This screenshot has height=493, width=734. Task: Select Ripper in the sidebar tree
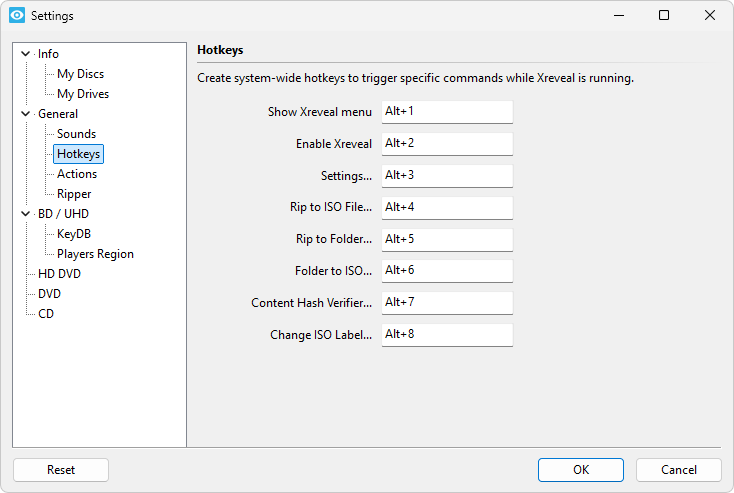(74, 194)
